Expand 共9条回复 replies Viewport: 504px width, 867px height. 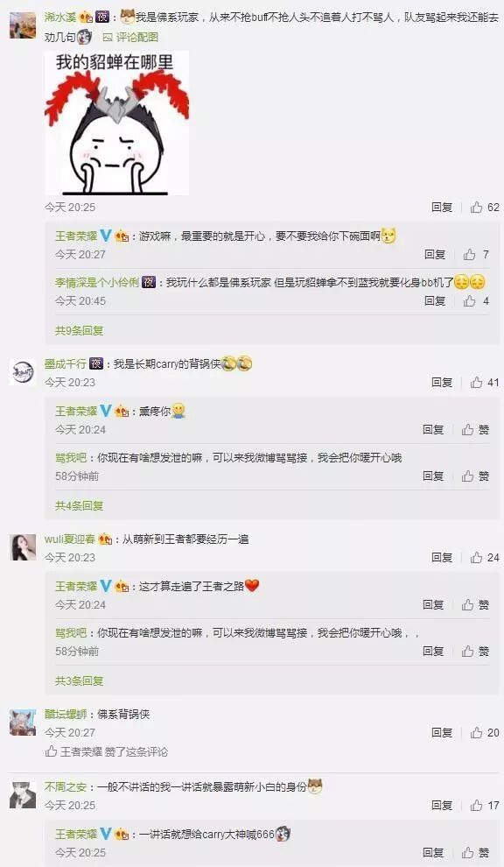coord(79,331)
